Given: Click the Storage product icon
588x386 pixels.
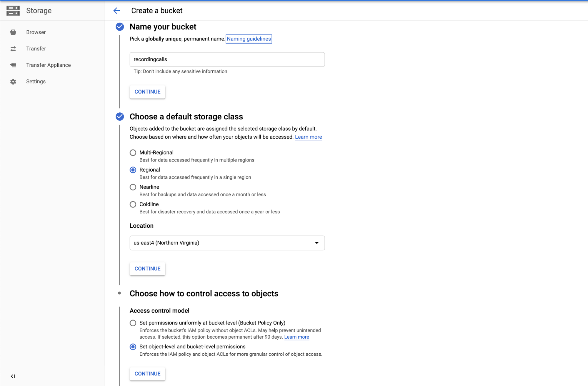Looking at the screenshot, I should (x=13, y=11).
